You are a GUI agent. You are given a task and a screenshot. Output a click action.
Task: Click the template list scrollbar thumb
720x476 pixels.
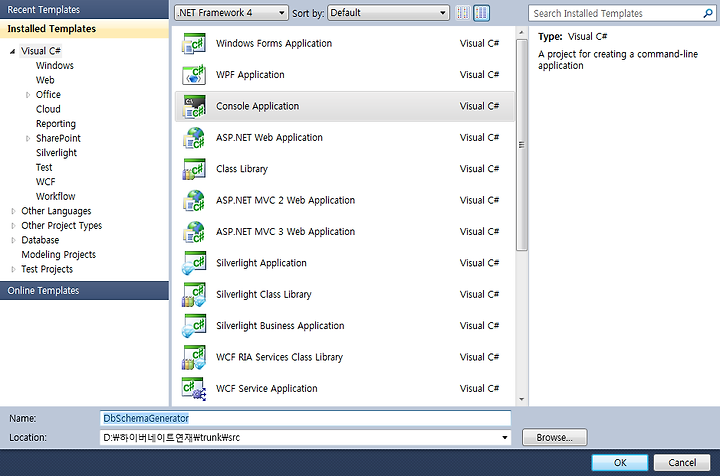tap(521, 145)
